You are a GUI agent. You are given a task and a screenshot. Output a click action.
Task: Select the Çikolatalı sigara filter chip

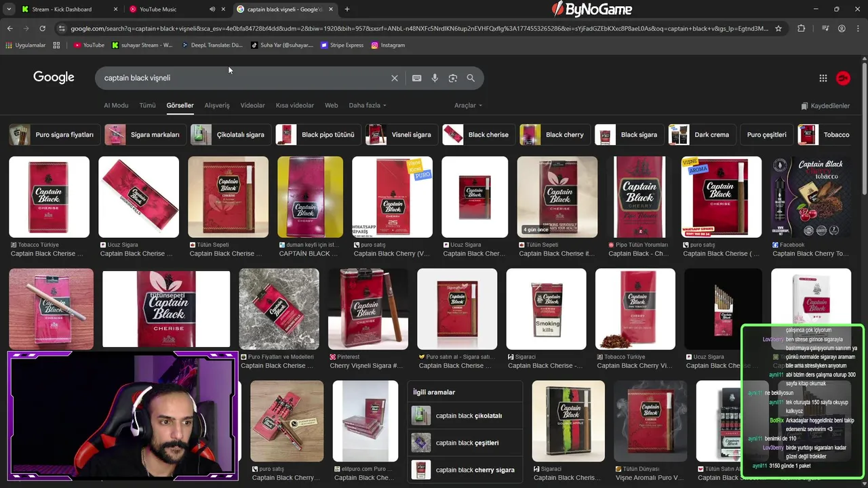[229, 135]
